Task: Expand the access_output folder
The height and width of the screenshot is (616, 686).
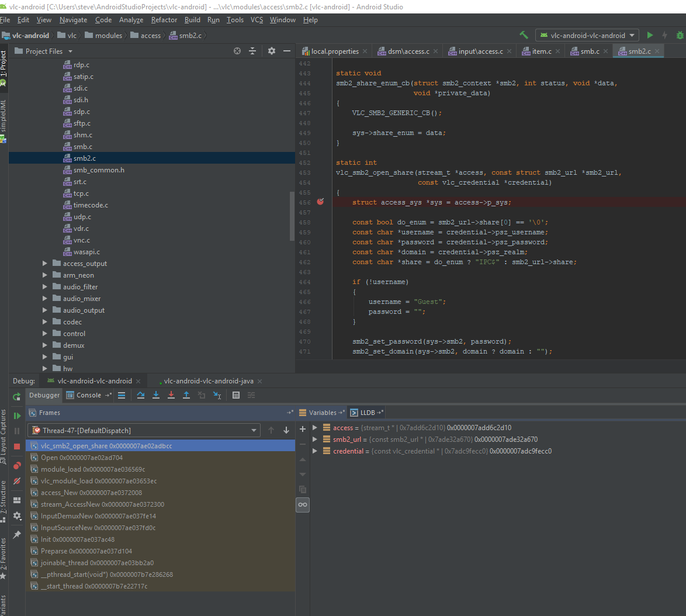Action: point(44,264)
